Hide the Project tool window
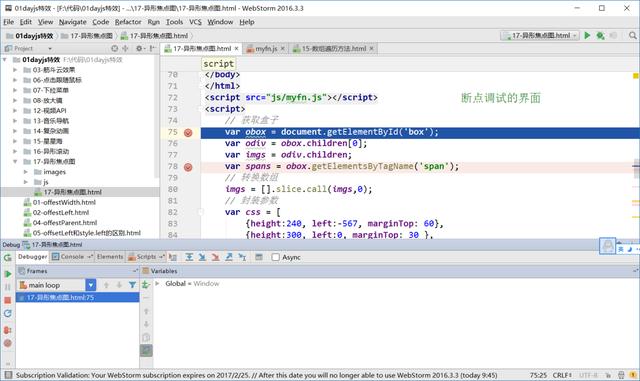Viewport: 640px width, 381px height. (152, 48)
